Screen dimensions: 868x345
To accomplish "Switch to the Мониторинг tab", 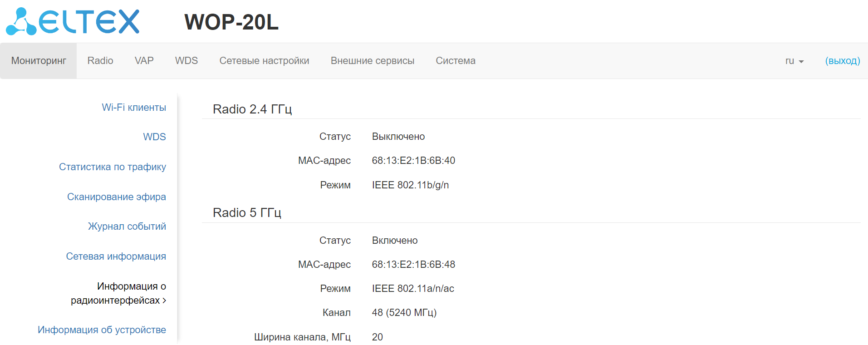I will pyautogui.click(x=39, y=61).
